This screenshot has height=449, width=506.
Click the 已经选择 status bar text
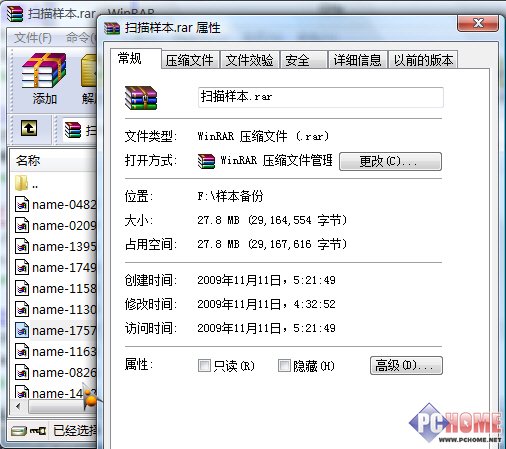(75, 431)
